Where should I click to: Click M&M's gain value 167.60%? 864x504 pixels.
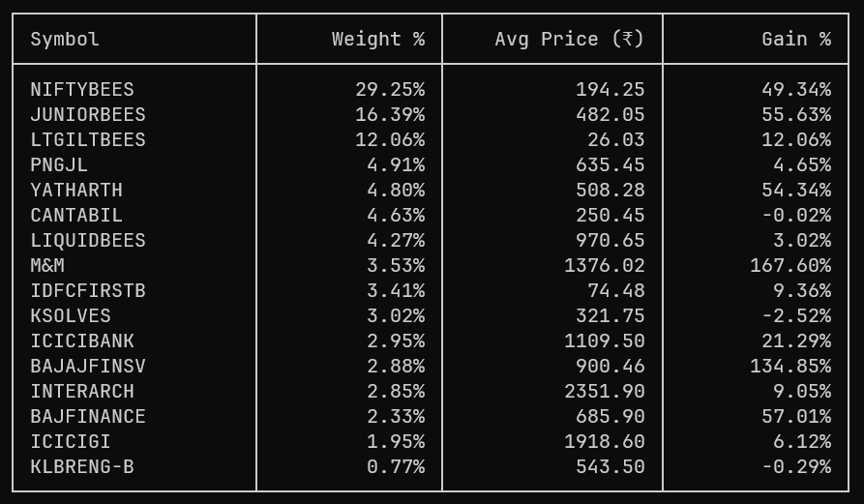tap(790, 266)
